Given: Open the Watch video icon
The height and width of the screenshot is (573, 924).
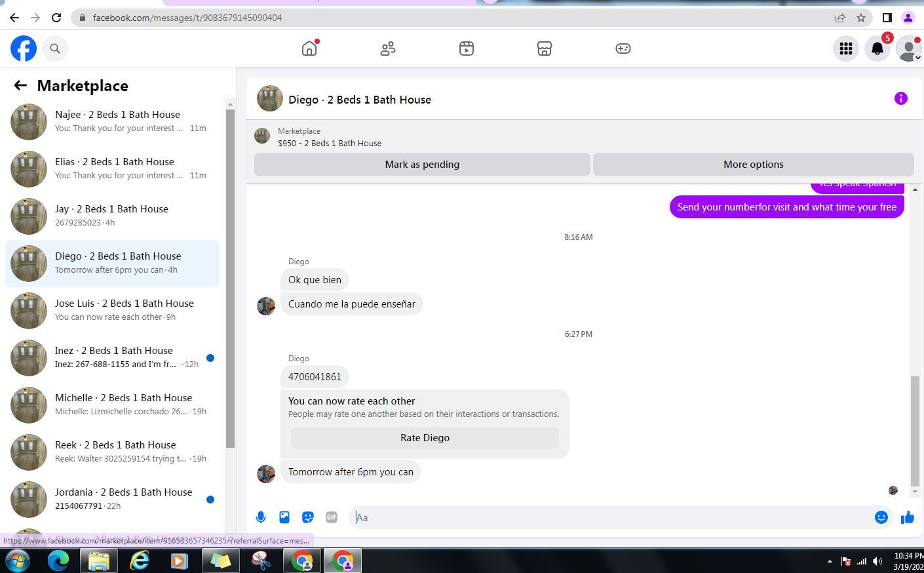Looking at the screenshot, I should coord(467,49).
